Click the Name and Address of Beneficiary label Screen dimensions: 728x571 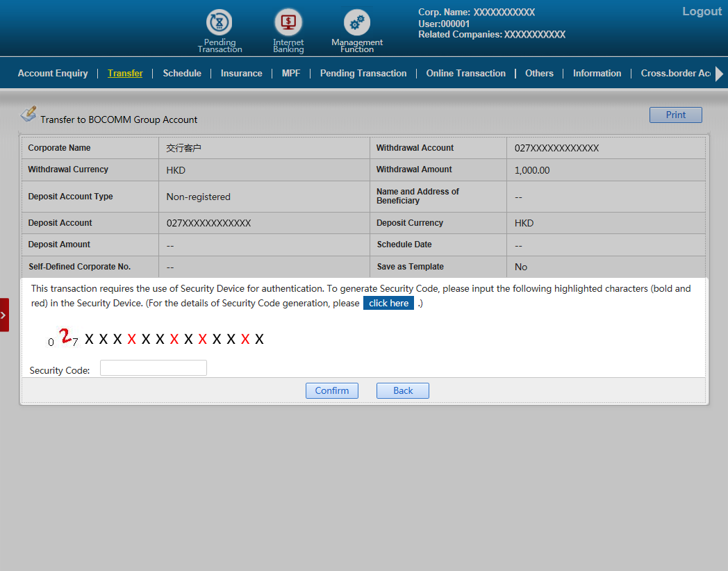point(417,196)
